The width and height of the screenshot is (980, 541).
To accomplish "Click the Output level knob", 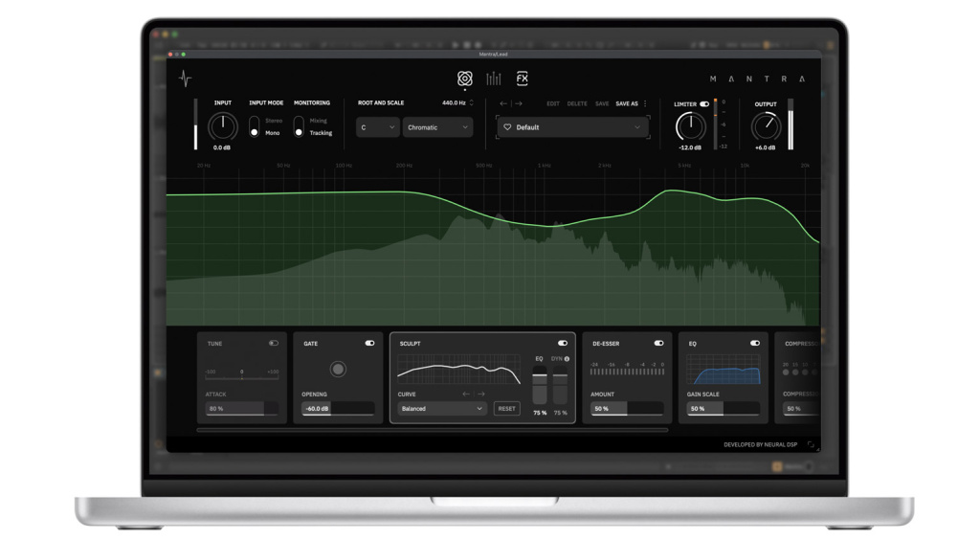I will (x=766, y=127).
